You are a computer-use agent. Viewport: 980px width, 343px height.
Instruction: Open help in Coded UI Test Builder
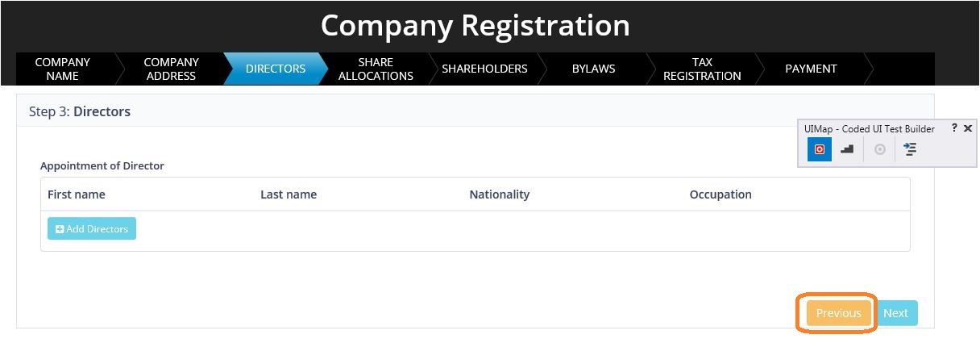tap(954, 128)
